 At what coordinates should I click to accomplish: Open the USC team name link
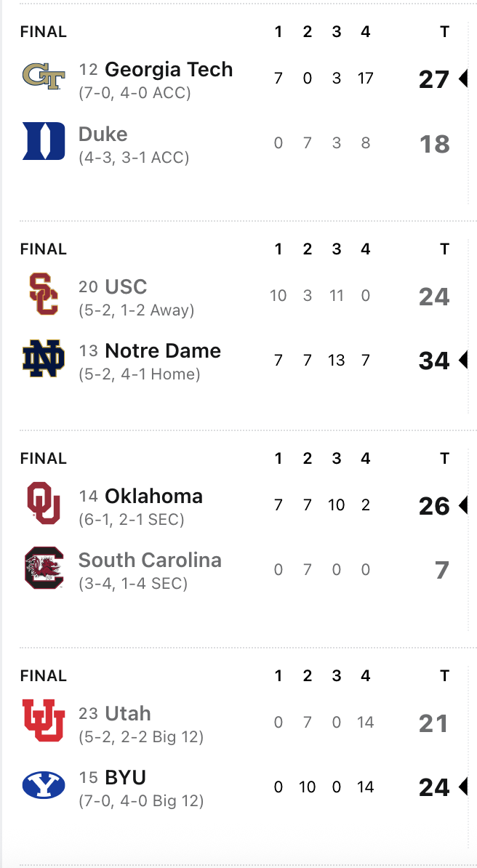(126, 286)
